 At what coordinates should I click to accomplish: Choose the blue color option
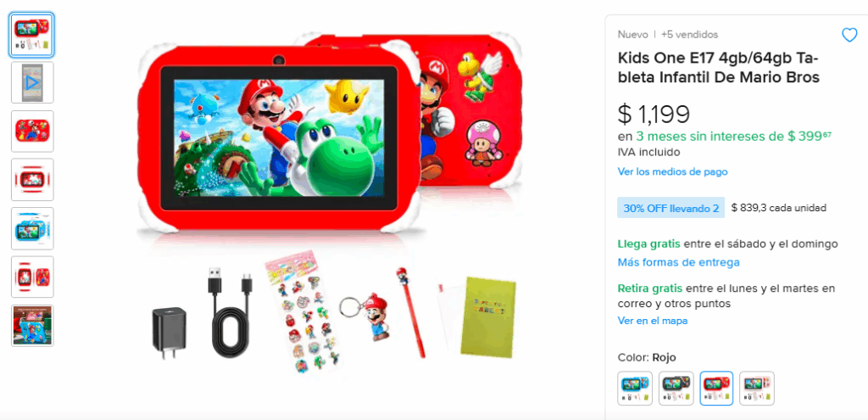pyautogui.click(x=635, y=389)
